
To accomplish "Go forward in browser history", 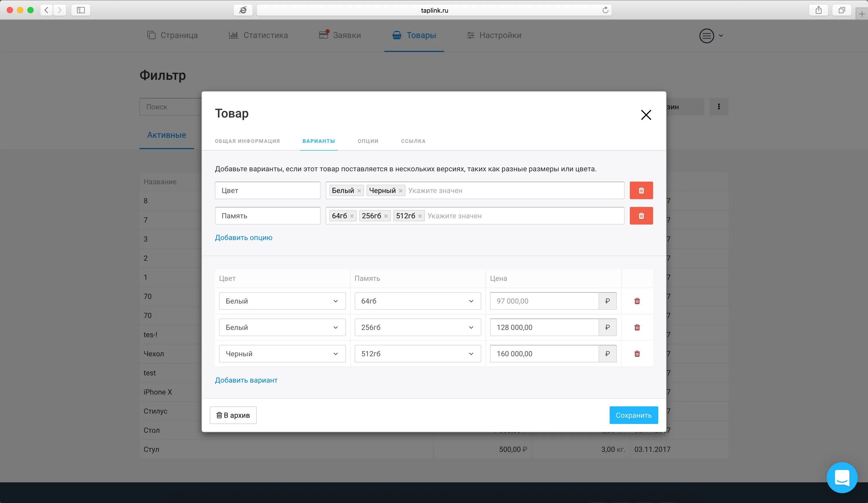I will [60, 10].
